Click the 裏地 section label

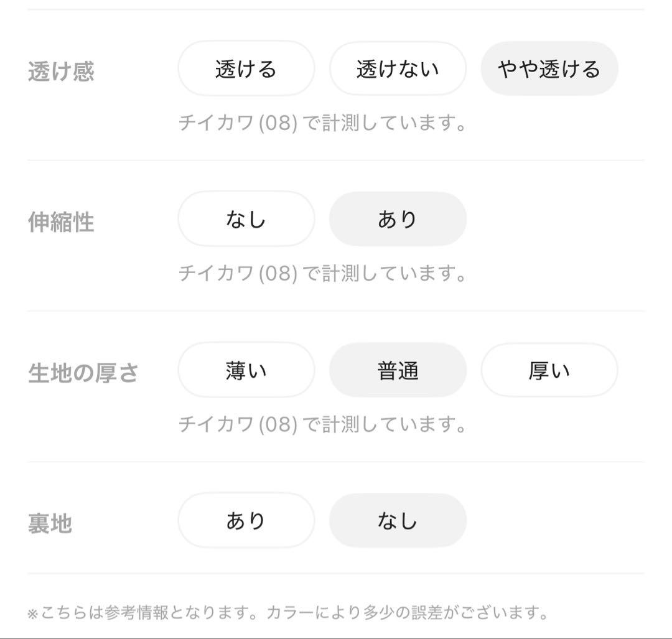coord(50,523)
